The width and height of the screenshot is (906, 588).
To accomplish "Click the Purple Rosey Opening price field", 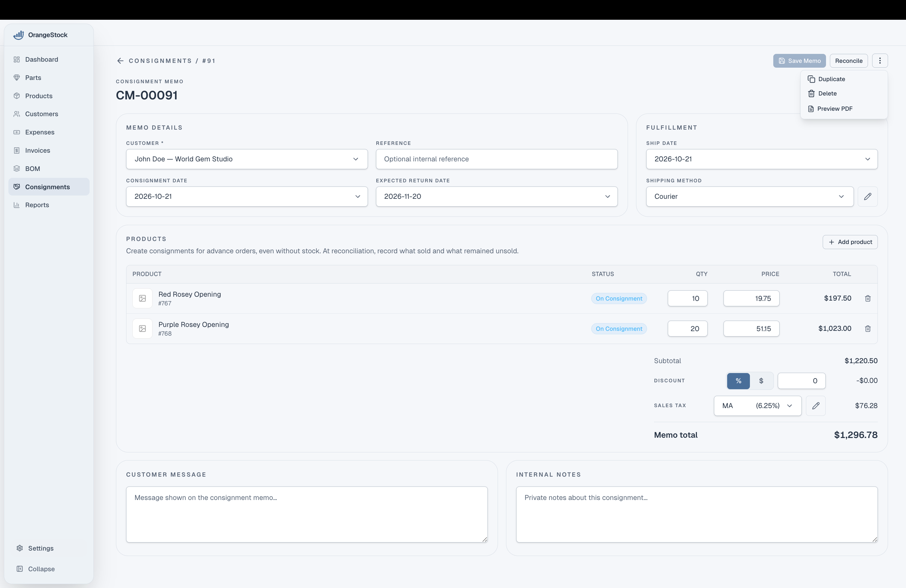I will 751,329.
